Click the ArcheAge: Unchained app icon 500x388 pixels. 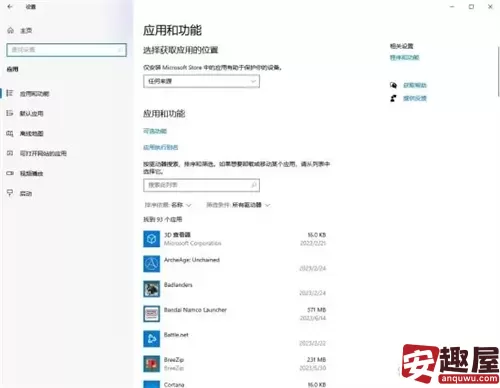click(x=152, y=264)
